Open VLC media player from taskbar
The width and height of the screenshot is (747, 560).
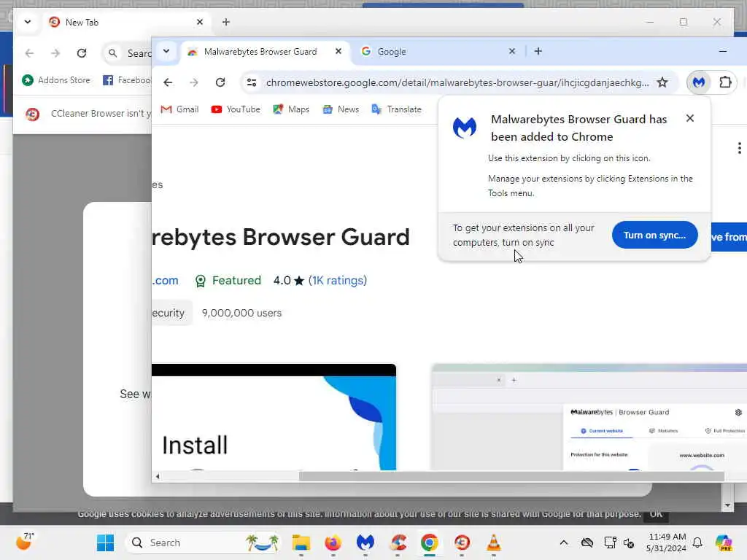(x=494, y=542)
